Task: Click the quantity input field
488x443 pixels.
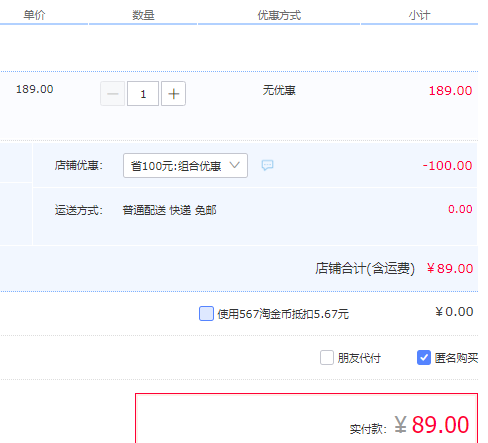Action: click(143, 94)
